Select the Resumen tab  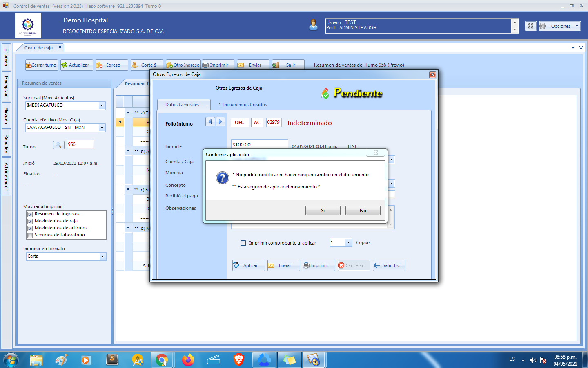coord(134,84)
